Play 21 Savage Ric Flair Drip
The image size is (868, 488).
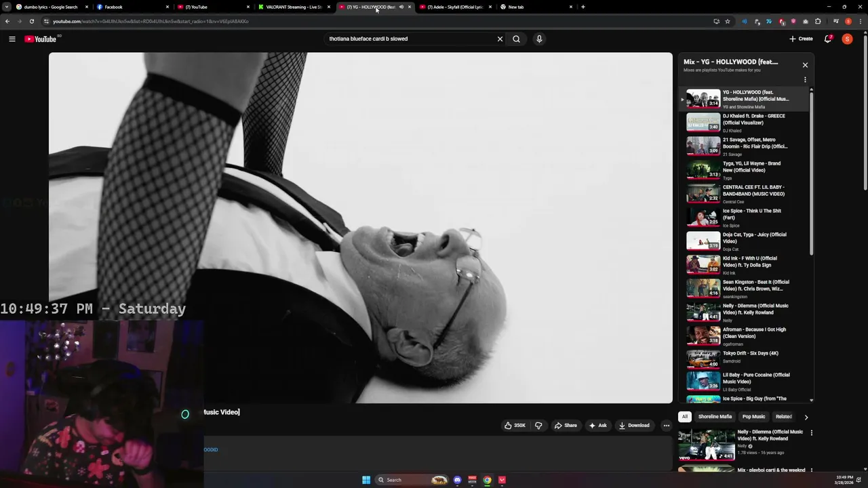[x=745, y=146]
